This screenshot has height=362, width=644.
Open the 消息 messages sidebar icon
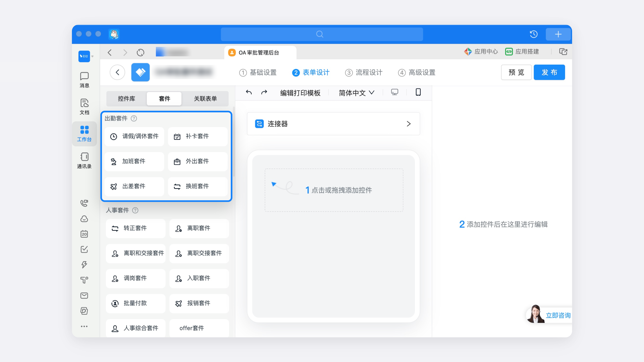84,80
